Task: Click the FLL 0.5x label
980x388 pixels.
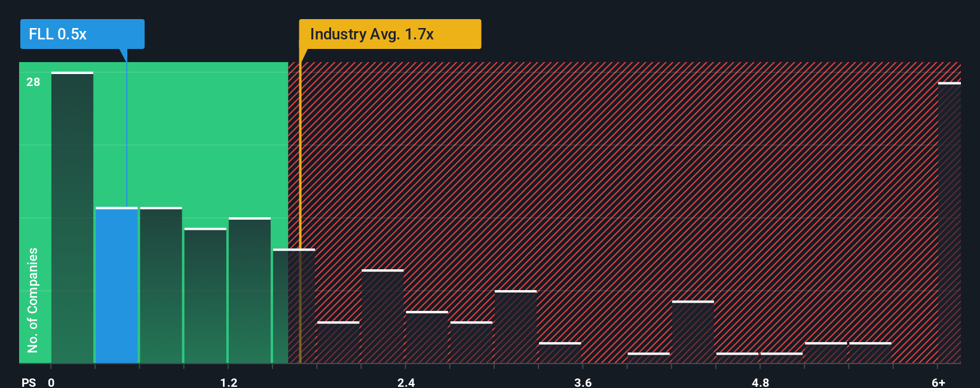Action: [x=82, y=34]
